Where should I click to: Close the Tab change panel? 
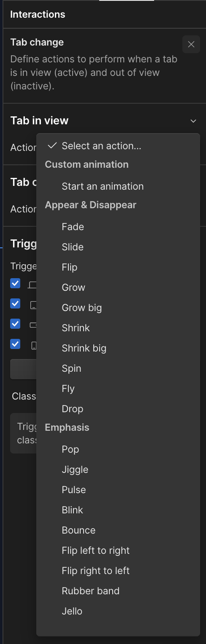(191, 44)
